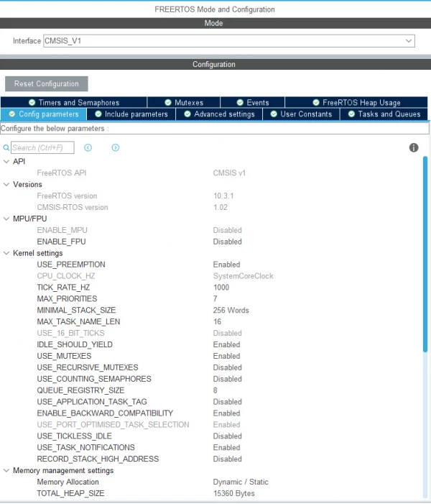This screenshot has width=431, height=504.
Task: Click the vertical scrollbar thumb
Action: [x=425, y=254]
